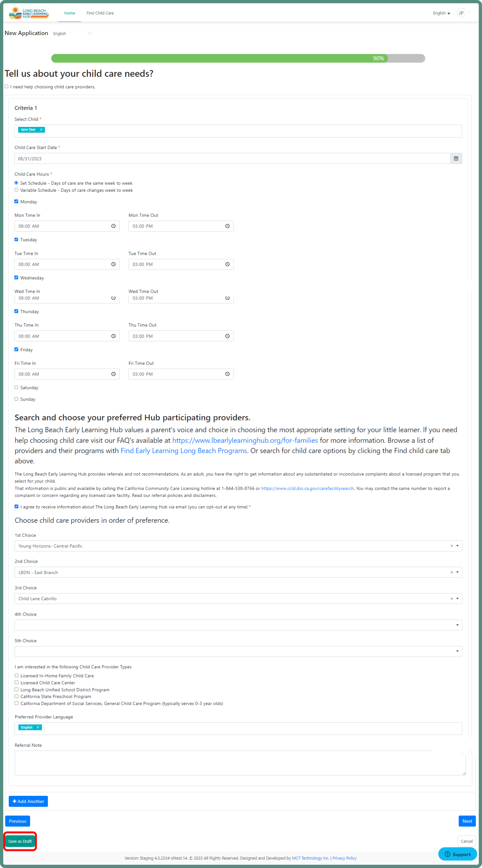
Task: Open the 4th Choice dropdown
Action: (x=238, y=625)
